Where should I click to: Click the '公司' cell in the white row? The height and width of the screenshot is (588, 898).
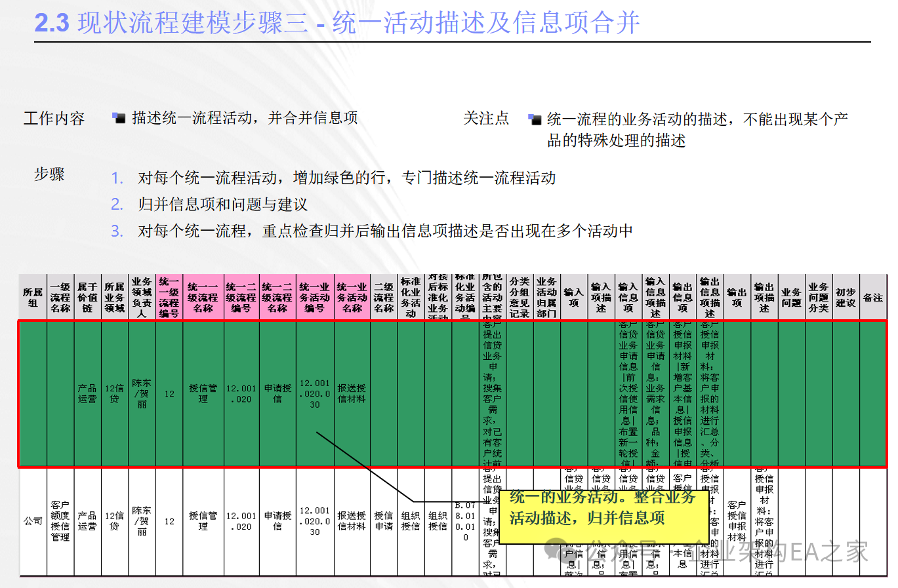[x=33, y=521]
